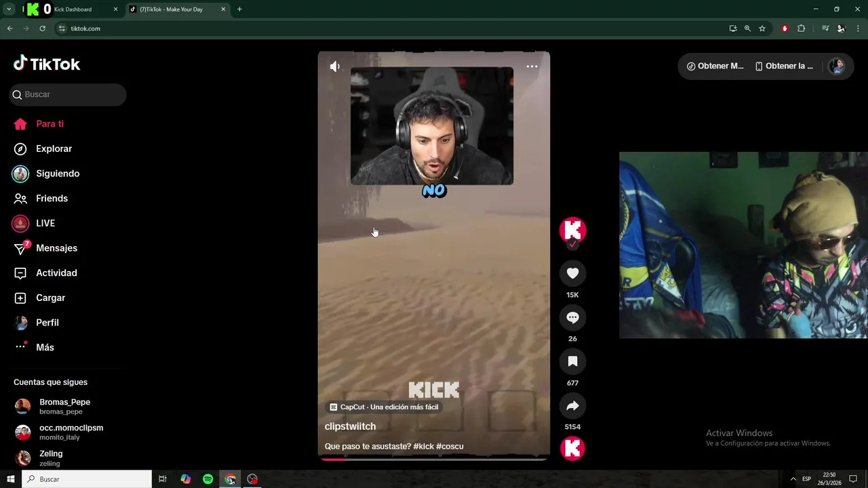Open the notification center icon

click(853, 479)
